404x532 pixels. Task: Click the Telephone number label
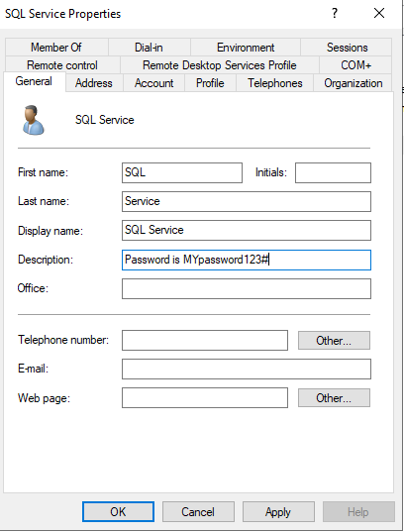pos(63,340)
